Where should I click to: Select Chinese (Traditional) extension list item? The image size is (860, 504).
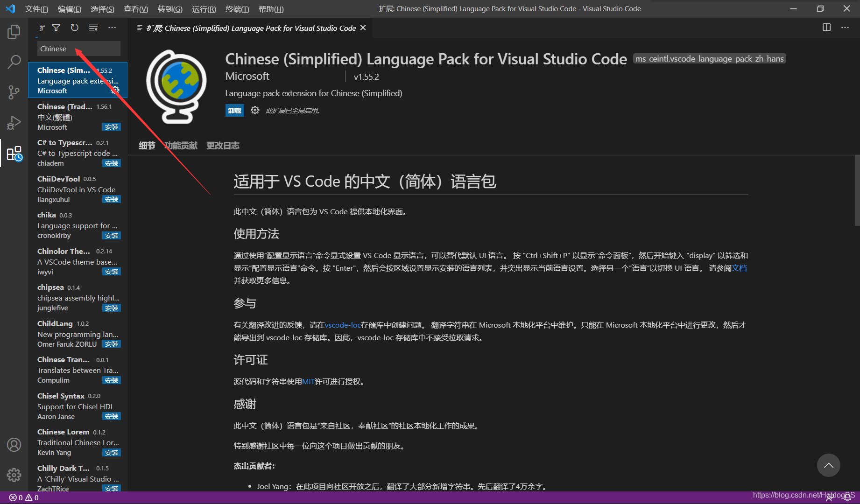coord(78,117)
